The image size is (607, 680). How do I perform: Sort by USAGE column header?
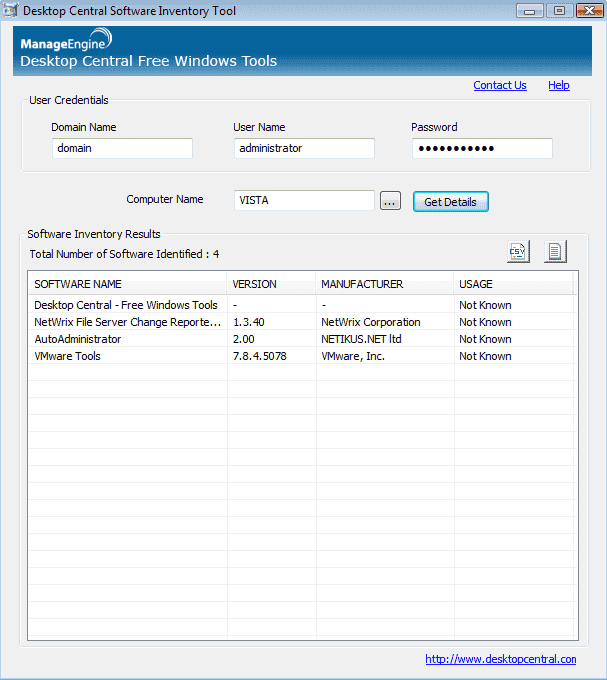(514, 284)
